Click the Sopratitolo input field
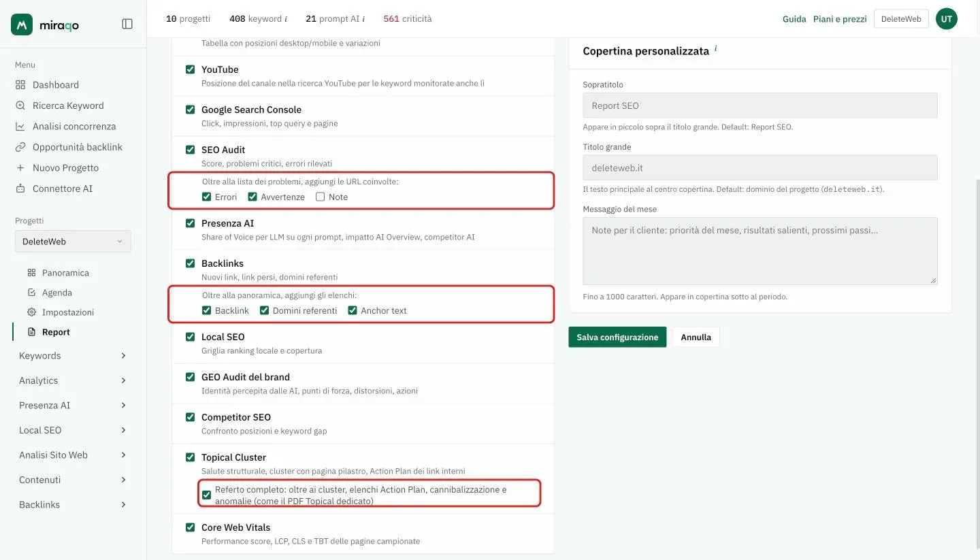The height and width of the screenshot is (560, 980). pos(760,105)
